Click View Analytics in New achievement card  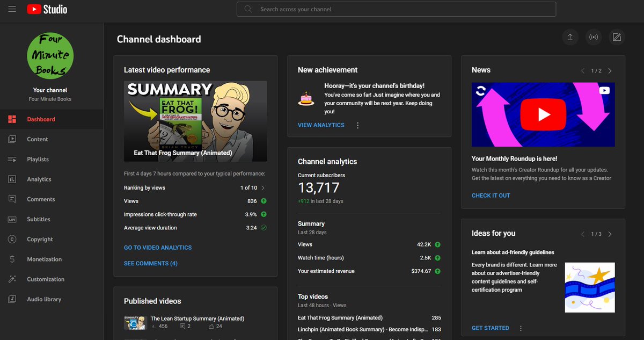coord(321,125)
